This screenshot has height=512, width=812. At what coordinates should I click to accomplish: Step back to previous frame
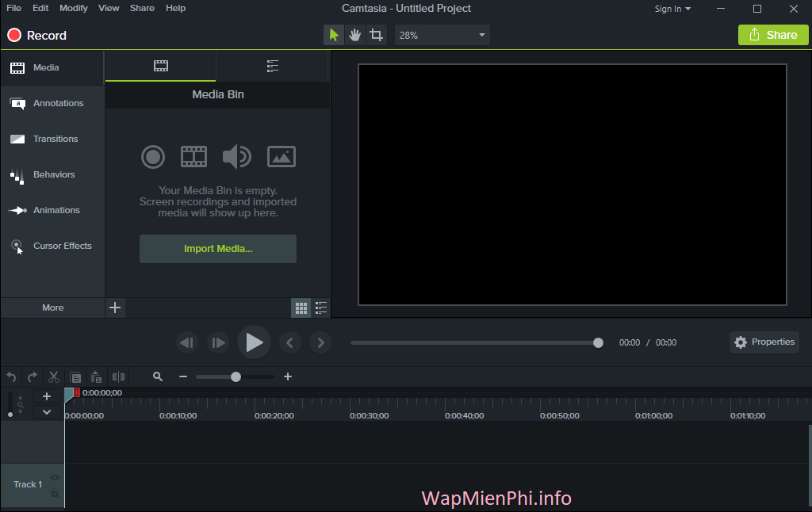coord(187,342)
